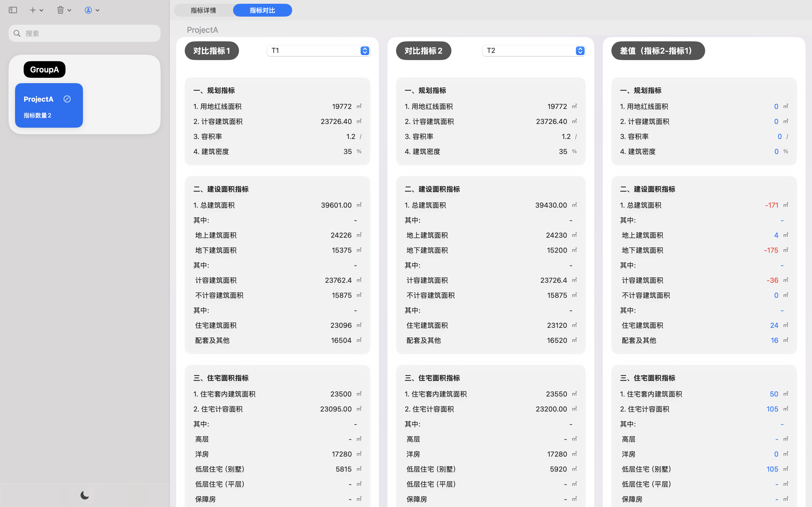The width and height of the screenshot is (812, 507).
Task: Click the 差值（指标2-指标1）header button
Action: tap(658, 50)
